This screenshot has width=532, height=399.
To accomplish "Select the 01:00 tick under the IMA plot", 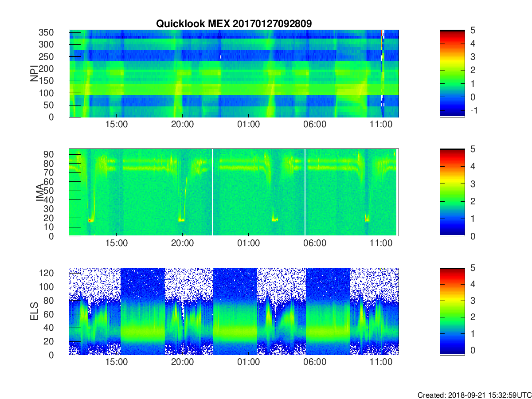I will click(x=248, y=243).
